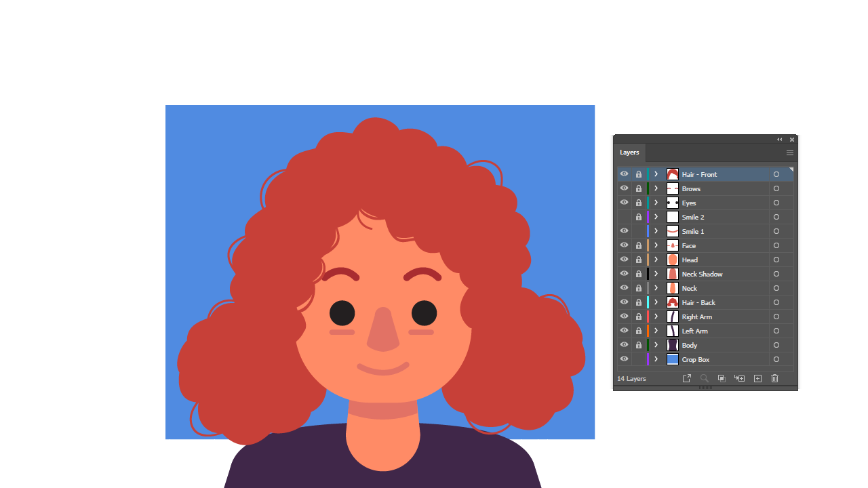This screenshot has width=868, height=488.
Task: Click the Locate Object magnifier icon
Action: pyautogui.click(x=704, y=378)
